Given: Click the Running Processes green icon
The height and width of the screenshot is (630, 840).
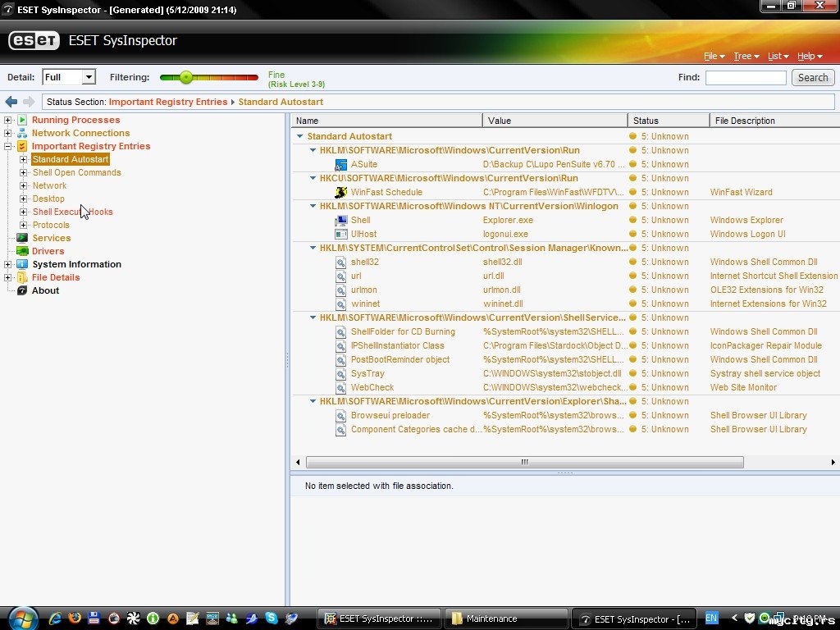Looking at the screenshot, I should [x=23, y=120].
